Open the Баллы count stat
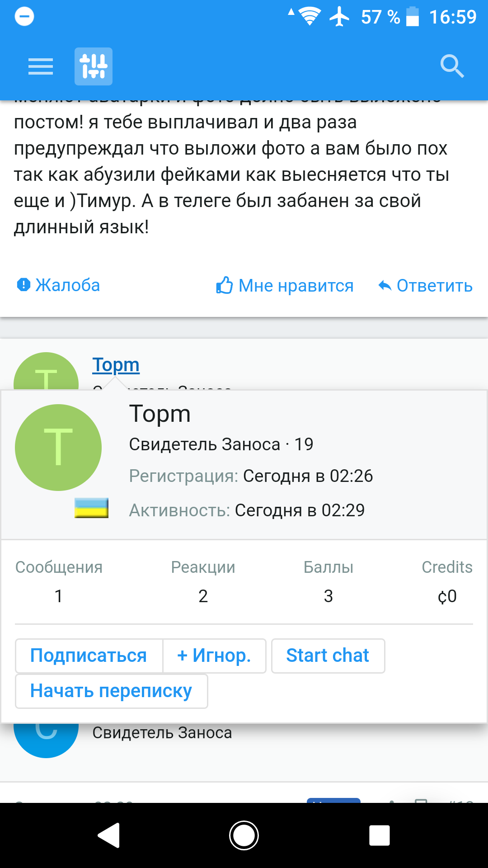The height and width of the screenshot is (868, 488). pos(328,596)
